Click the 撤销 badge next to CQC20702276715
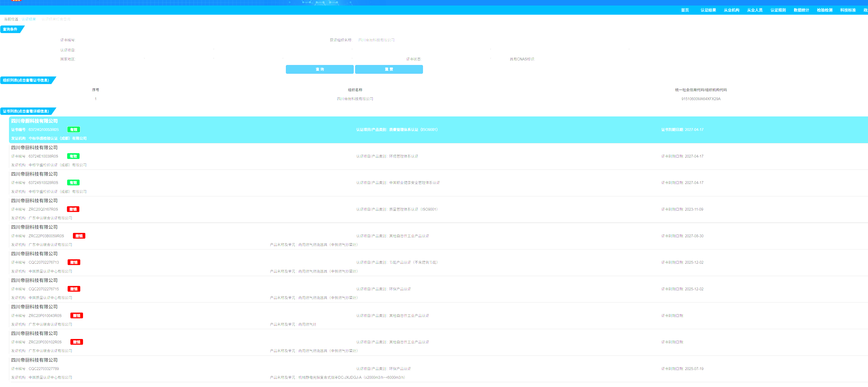The image size is (868, 387). pyautogui.click(x=74, y=289)
